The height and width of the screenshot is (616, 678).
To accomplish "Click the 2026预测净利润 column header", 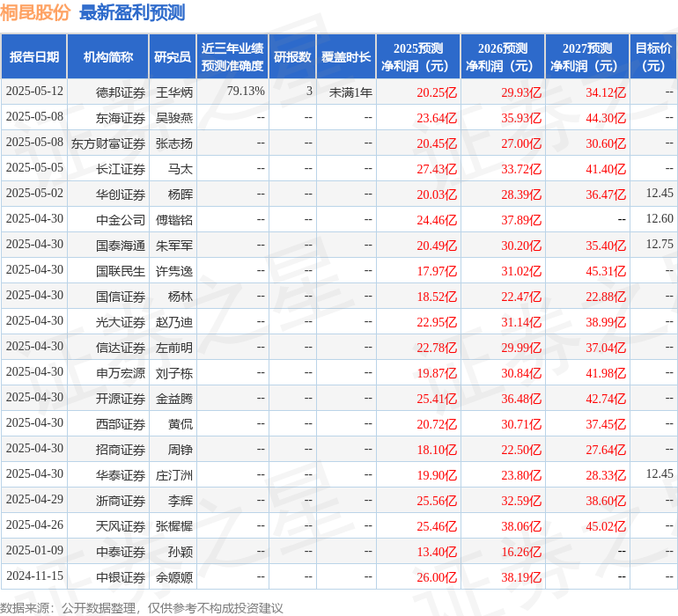I will coord(502,57).
